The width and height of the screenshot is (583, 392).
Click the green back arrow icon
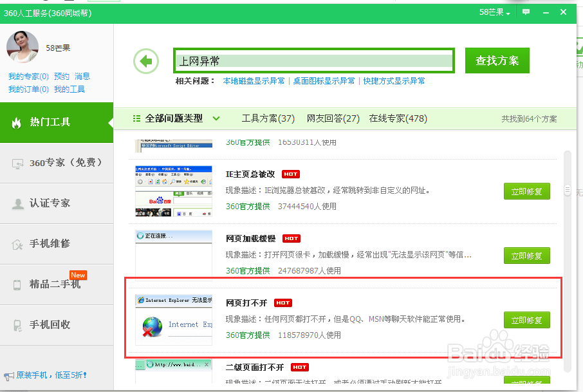pos(146,61)
